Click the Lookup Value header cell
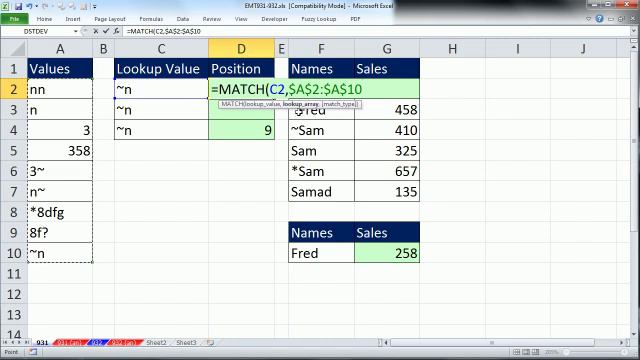 [161, 69]
